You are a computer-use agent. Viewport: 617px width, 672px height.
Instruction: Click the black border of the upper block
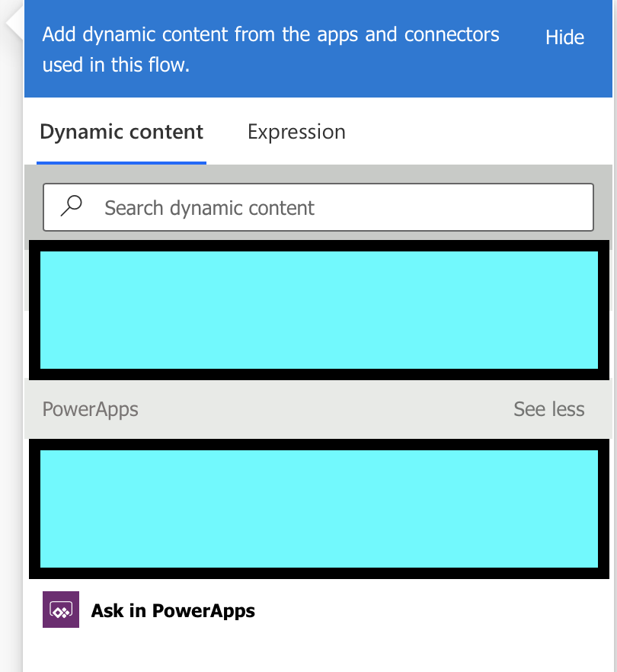(x=318, y=245)
